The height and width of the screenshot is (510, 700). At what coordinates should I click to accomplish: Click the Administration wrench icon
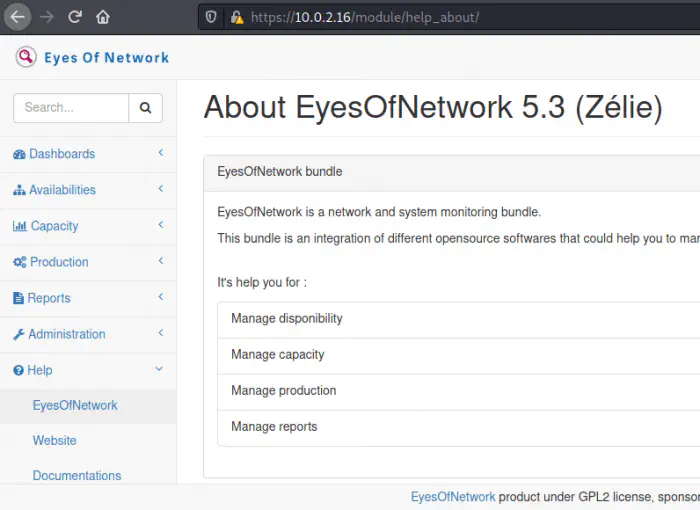(19, 334)
